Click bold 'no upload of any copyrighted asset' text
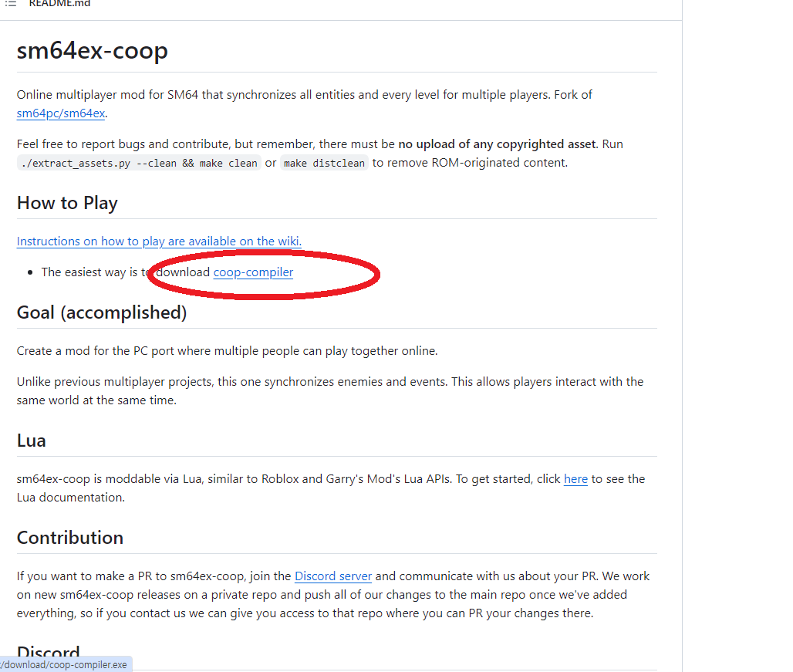This screenshot has height=672, width=793. pos(497,144)
